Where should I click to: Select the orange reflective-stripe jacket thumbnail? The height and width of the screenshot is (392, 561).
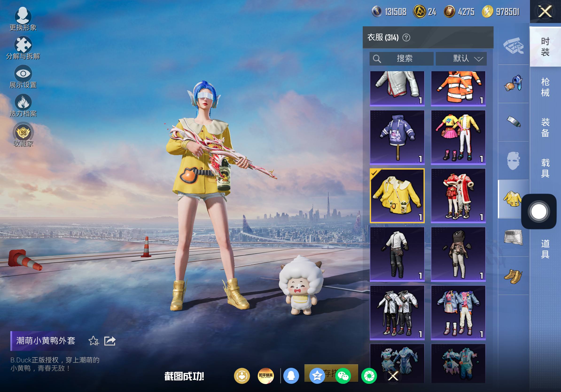pos(458,88)
